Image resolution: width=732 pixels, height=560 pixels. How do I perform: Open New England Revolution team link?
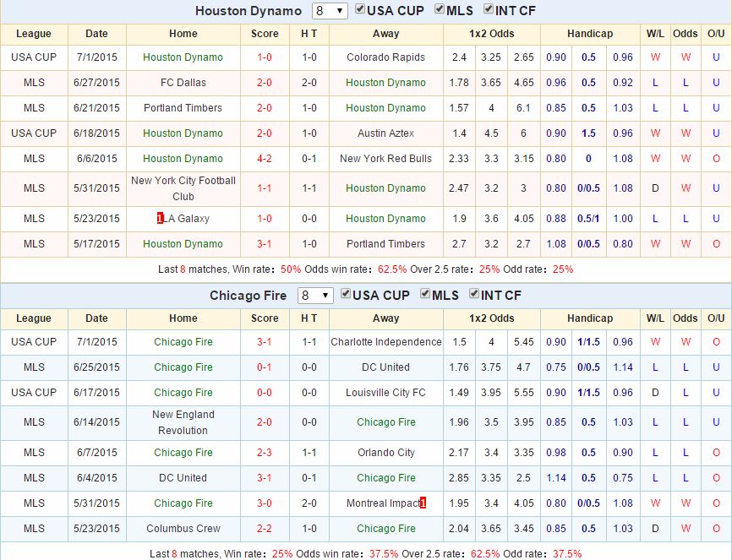tap(183, 422)
